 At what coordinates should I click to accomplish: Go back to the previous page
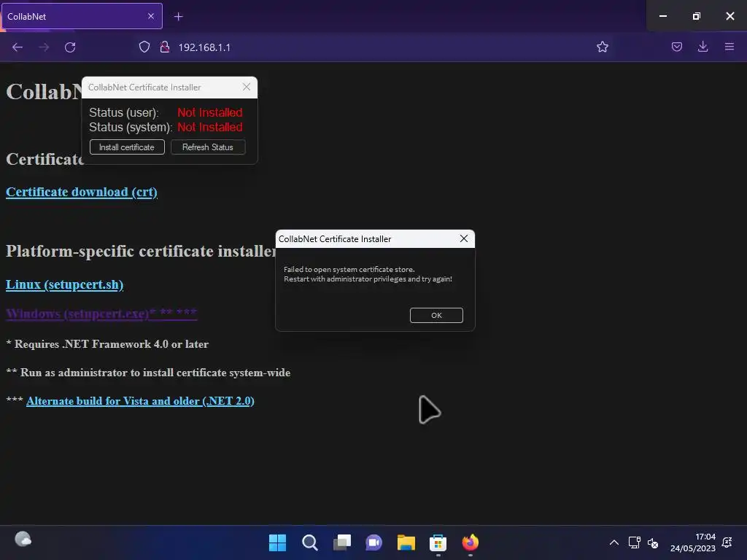[x=18, y=47]
